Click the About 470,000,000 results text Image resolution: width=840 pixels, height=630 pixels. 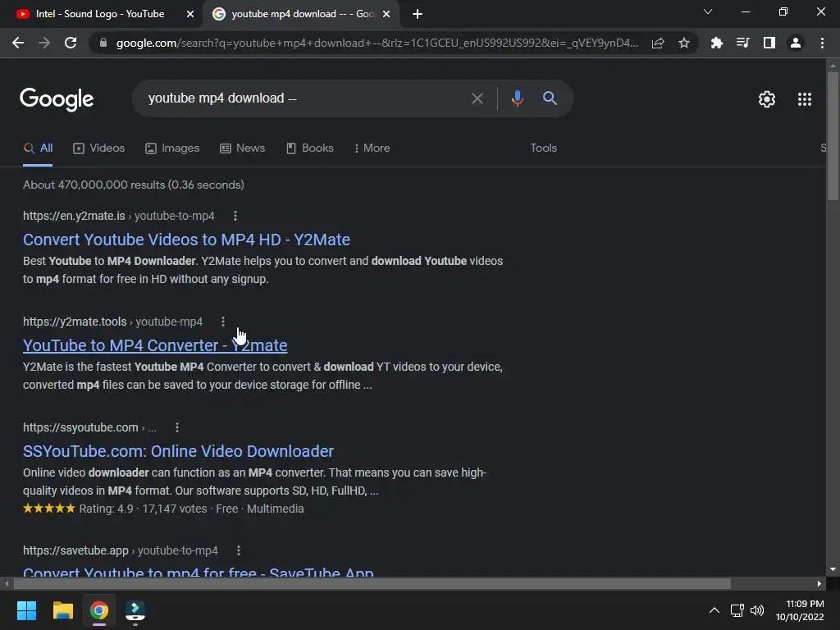click(134, 185)
